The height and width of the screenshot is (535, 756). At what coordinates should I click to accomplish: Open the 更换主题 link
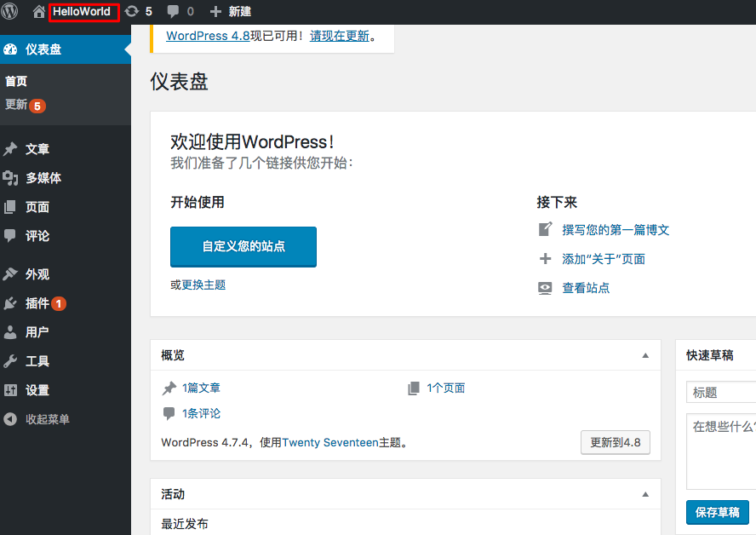[x=203, y=285]
